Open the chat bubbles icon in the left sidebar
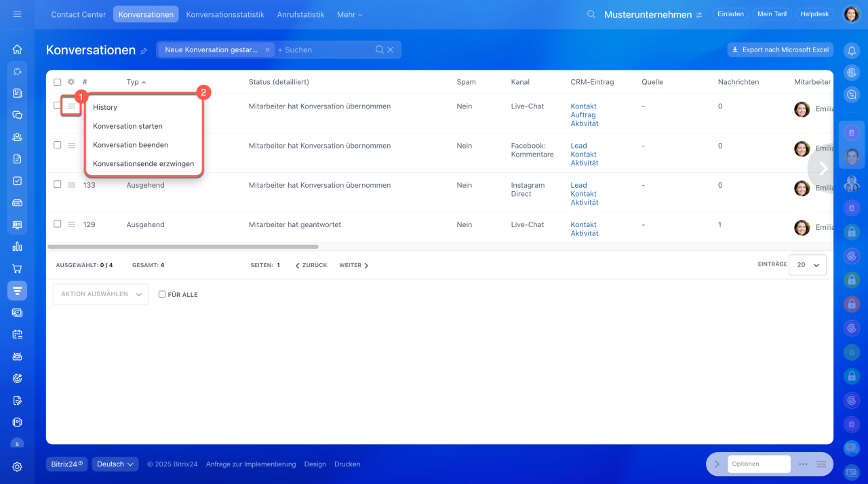The width and height of the screenshot is (868, 484). click(x=17, y=115)
